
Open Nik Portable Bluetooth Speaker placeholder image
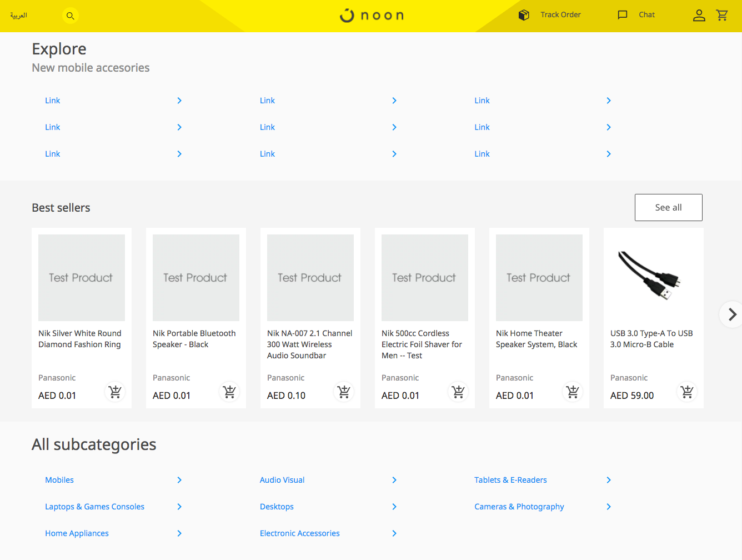196,278
